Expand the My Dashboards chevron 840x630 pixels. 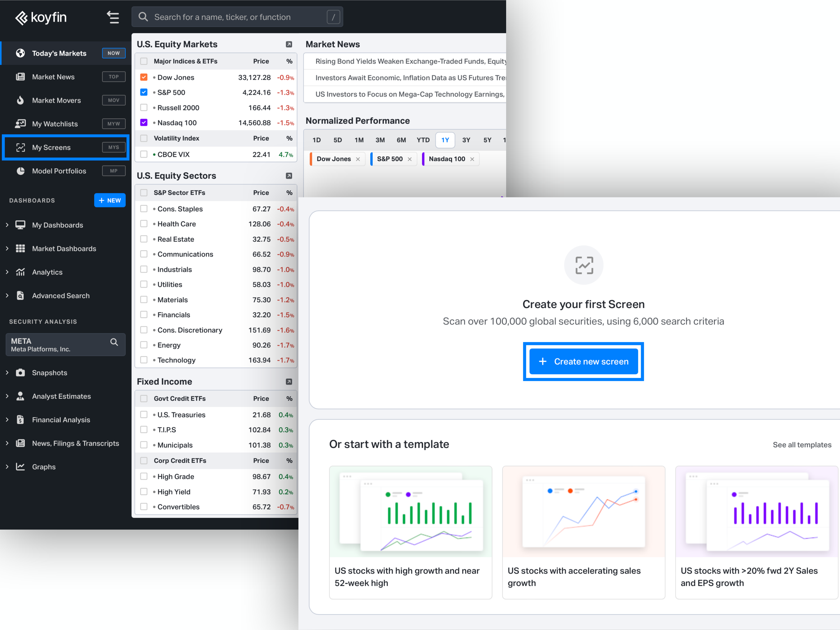[7, 225]
